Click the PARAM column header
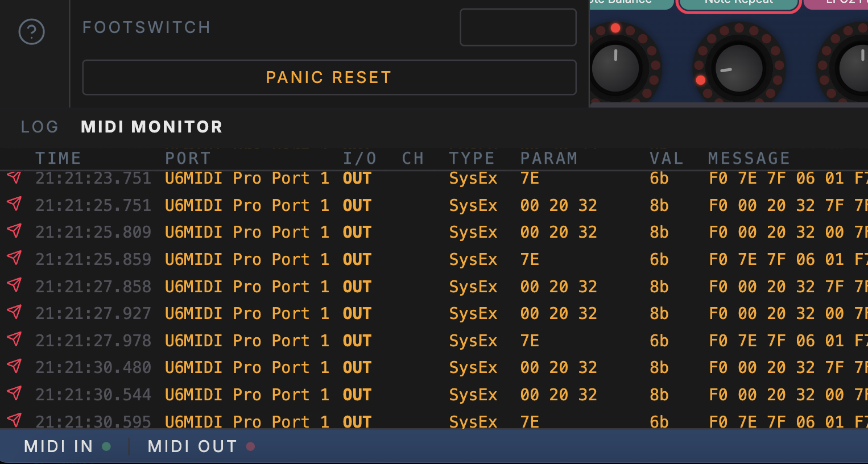Screen dimensions: 868x464 click(x=549, y=158)
